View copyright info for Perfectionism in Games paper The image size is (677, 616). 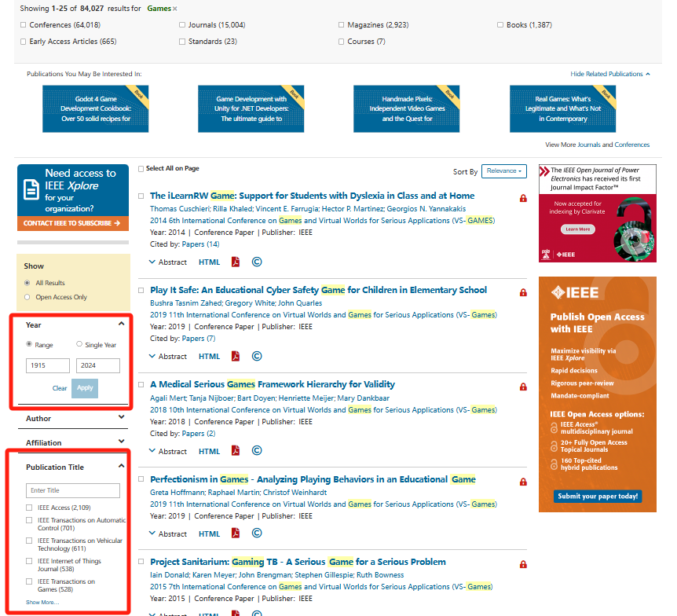pyautogui.click(x=257, y=533)
